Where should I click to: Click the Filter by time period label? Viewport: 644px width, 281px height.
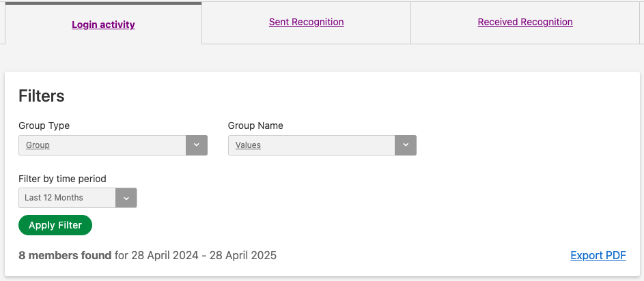point(62,179)
